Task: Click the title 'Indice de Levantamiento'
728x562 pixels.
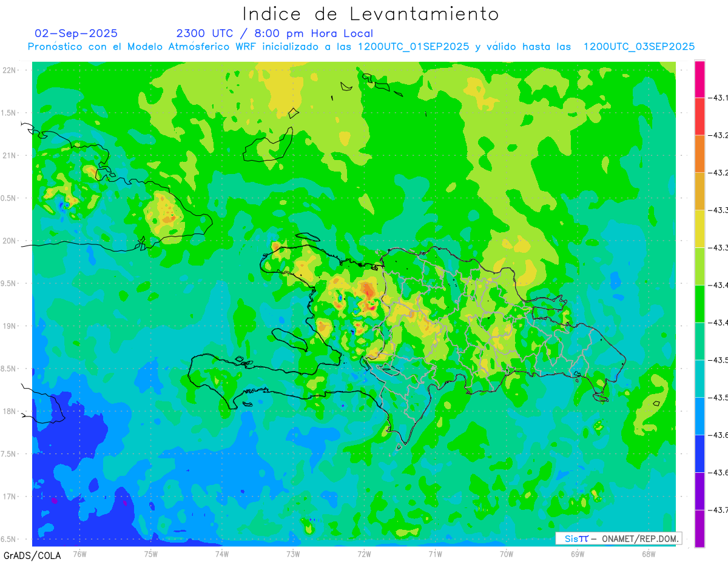Action: [371, 14]
